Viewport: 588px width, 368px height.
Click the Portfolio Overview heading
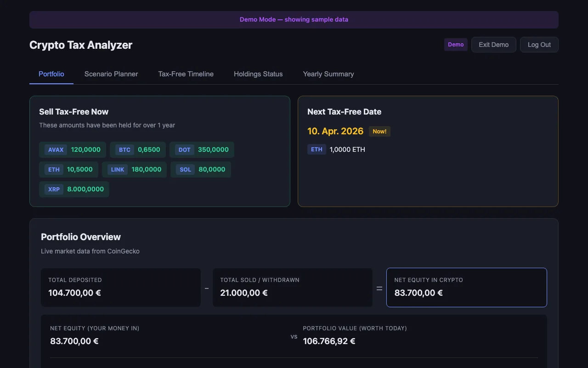[x=81, y=237]
